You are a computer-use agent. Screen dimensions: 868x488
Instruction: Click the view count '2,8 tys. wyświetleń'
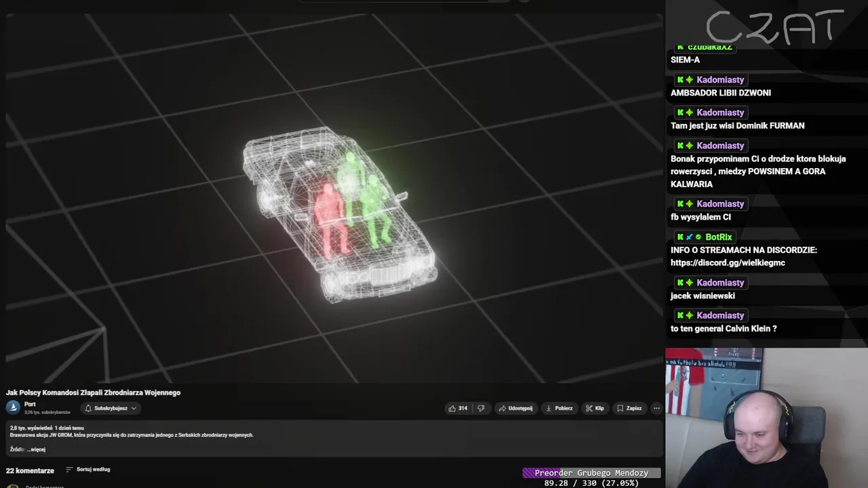coord(31,428)
